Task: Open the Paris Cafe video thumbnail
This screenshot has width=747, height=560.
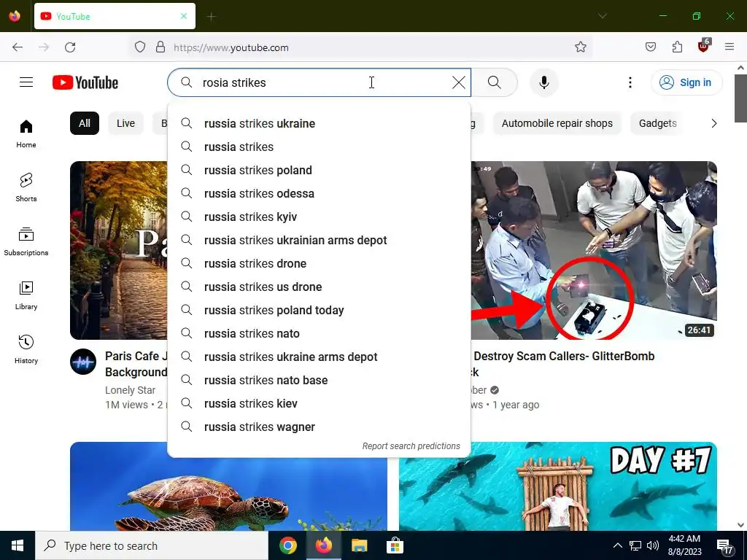Action: [x=119, y=250]
